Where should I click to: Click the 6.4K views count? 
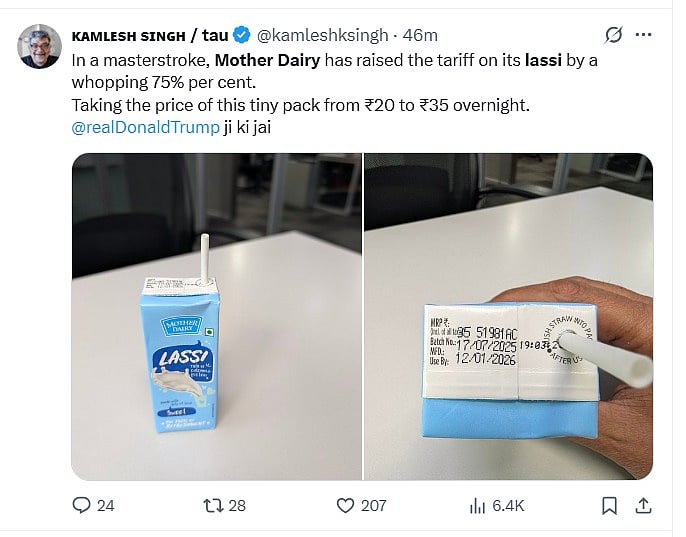click(x=508, y=505)
